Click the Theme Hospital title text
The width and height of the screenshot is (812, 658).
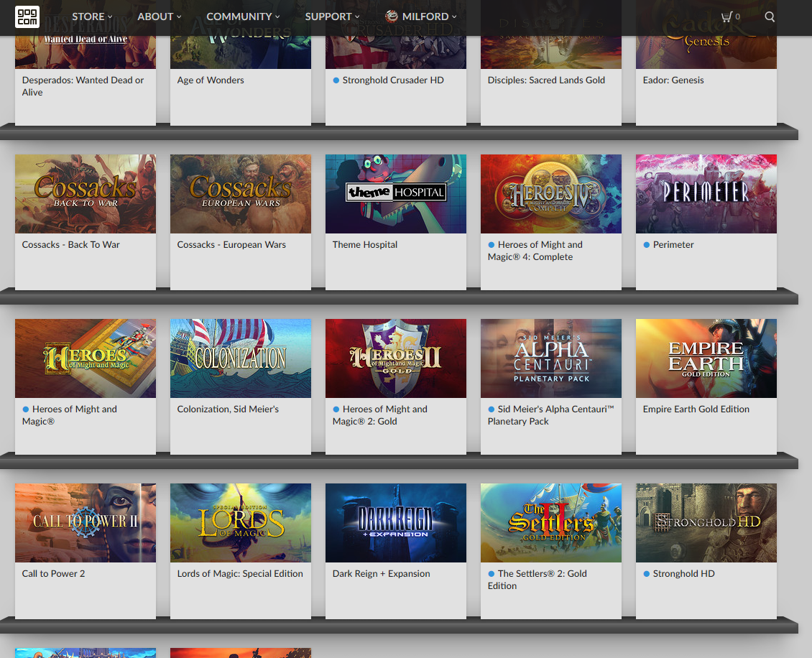click(364, 245)
